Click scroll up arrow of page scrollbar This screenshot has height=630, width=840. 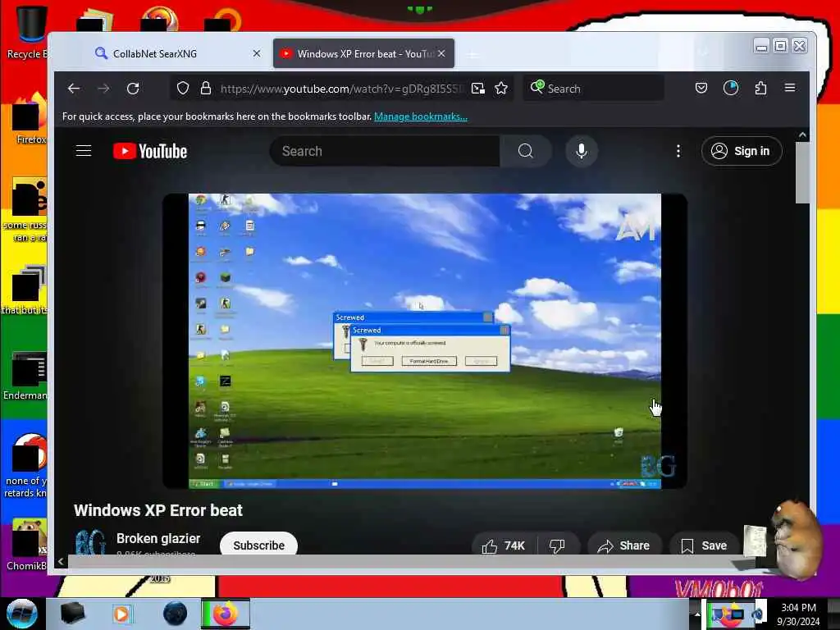coord(802,135)
